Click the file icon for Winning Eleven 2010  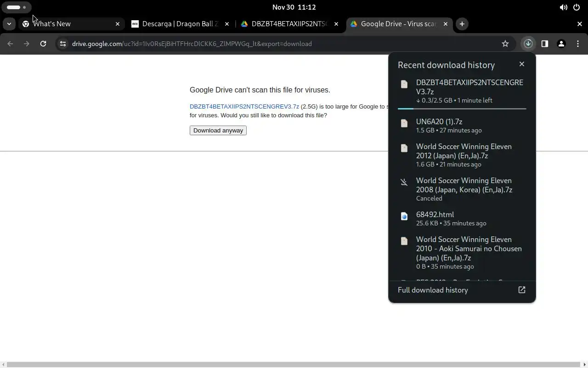tap(404, 241)
